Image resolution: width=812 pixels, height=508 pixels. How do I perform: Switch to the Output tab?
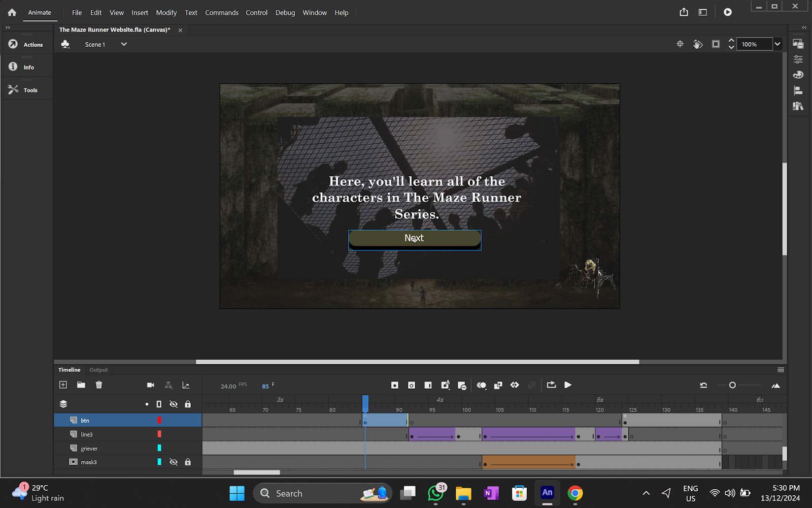[x=98, y=370]
